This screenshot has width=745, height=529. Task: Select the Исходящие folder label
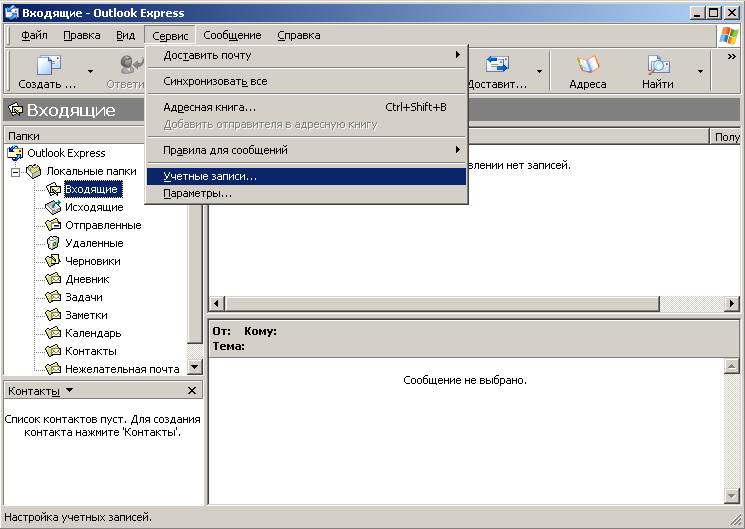[x=94, y=207]
